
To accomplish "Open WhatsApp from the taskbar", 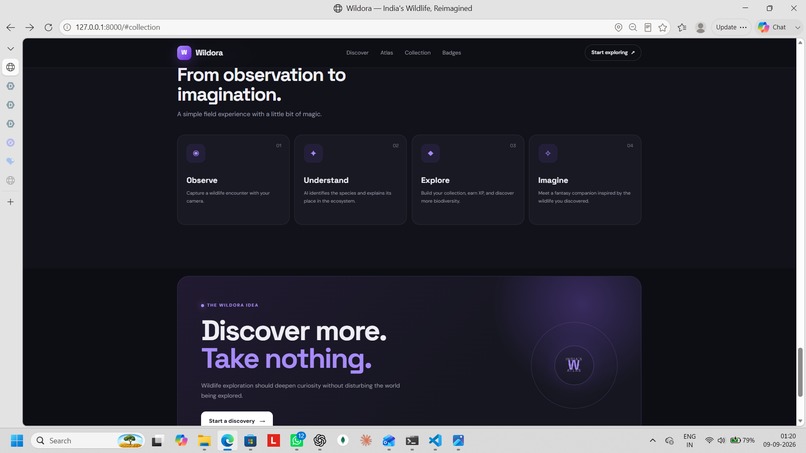I will pyautogui.click(x=297, y=441).
